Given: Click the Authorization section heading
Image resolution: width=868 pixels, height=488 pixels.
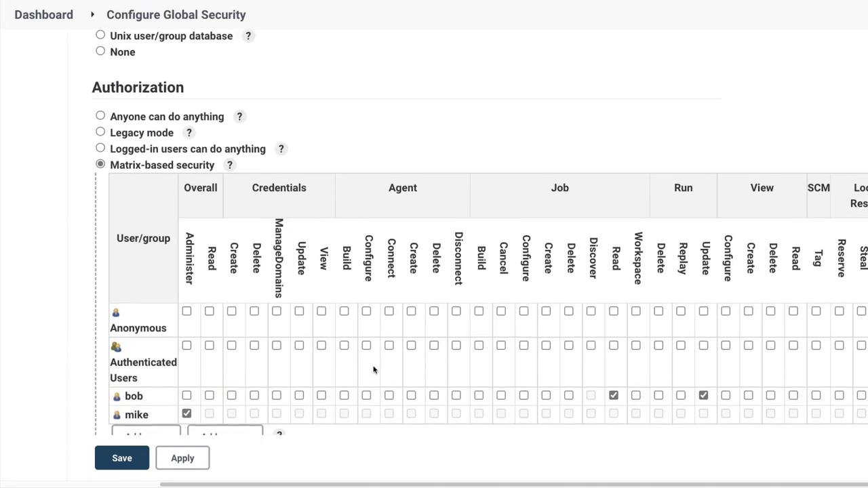Looking at the screenshot, I should [x=138, y=87].
